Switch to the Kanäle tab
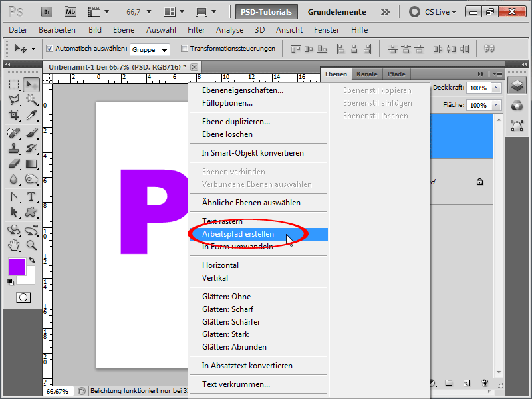This screenshot has height=399, width=532. pos(367,74)
